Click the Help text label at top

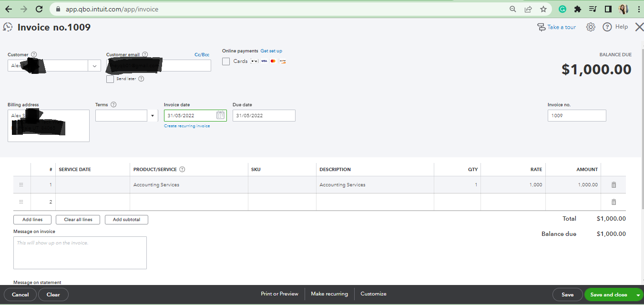pos(622,27)
